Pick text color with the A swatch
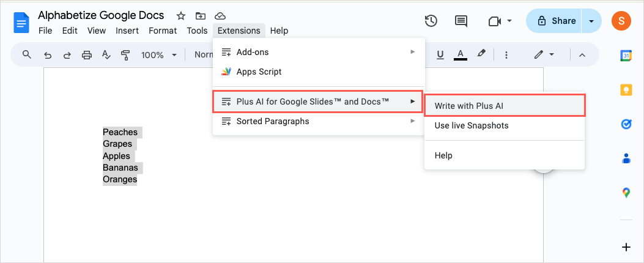 point(461,54)
